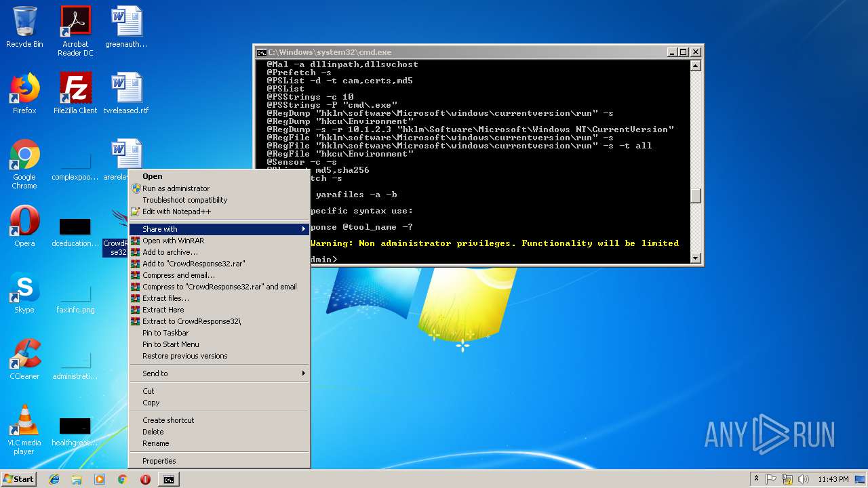868x488 pixels.
Task: Click the Start button
Action: click(18, 479)
